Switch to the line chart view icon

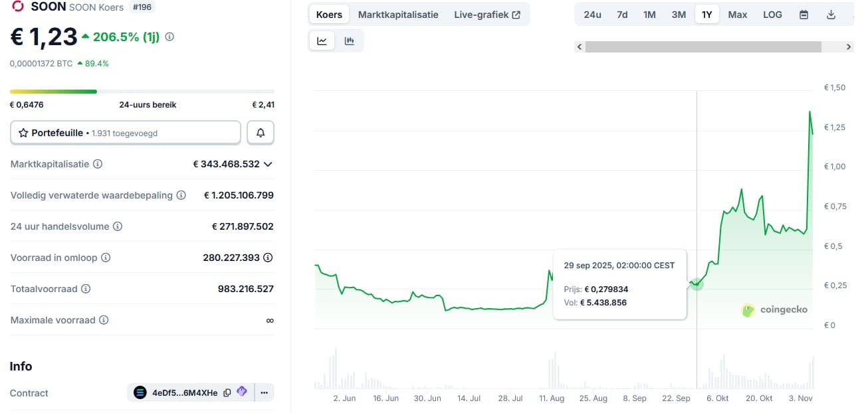click(322, 41)
